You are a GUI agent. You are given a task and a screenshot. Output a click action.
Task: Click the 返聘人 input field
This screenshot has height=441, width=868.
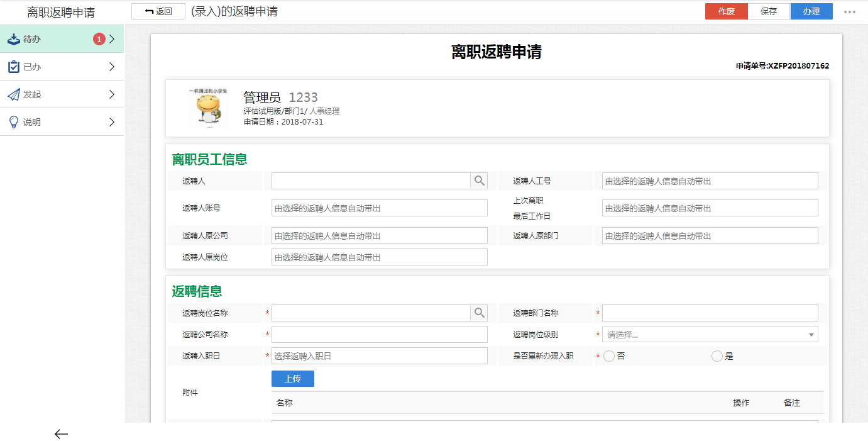pos(371,181)
